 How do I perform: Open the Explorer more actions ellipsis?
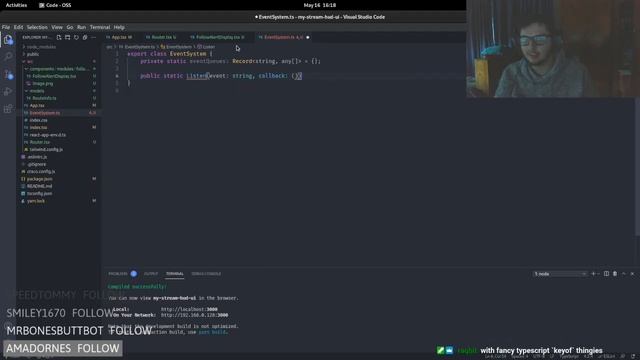coord(93,37)
